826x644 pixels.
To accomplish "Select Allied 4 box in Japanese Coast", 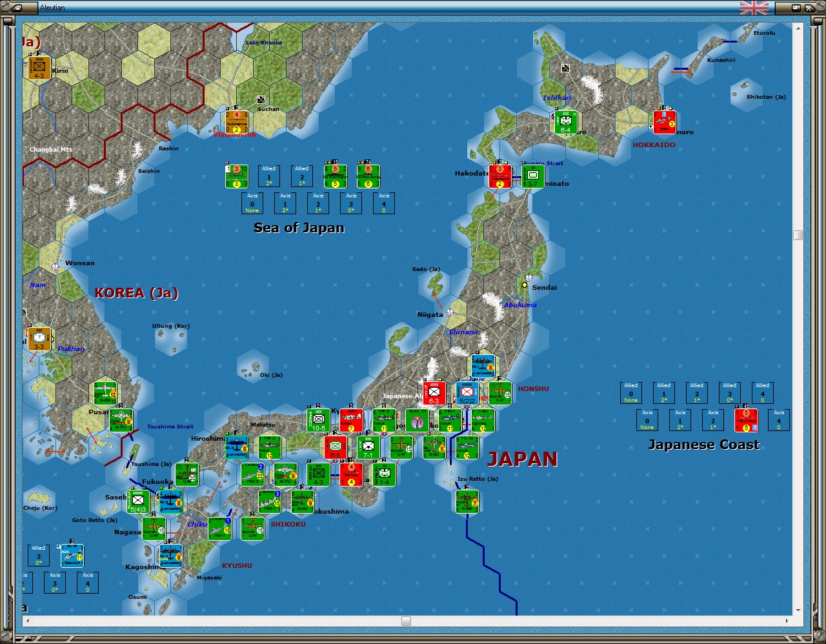I will (763, 393).
